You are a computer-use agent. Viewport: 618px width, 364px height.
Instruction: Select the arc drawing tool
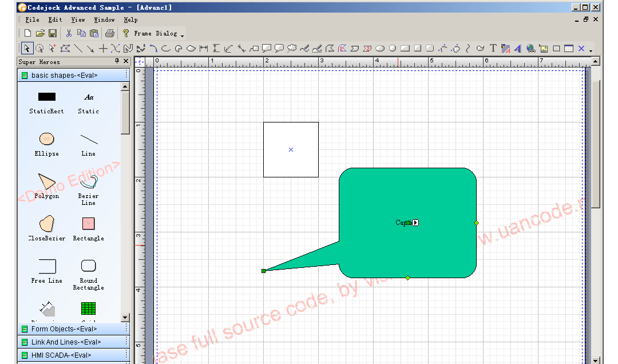(x=166, y=49)
